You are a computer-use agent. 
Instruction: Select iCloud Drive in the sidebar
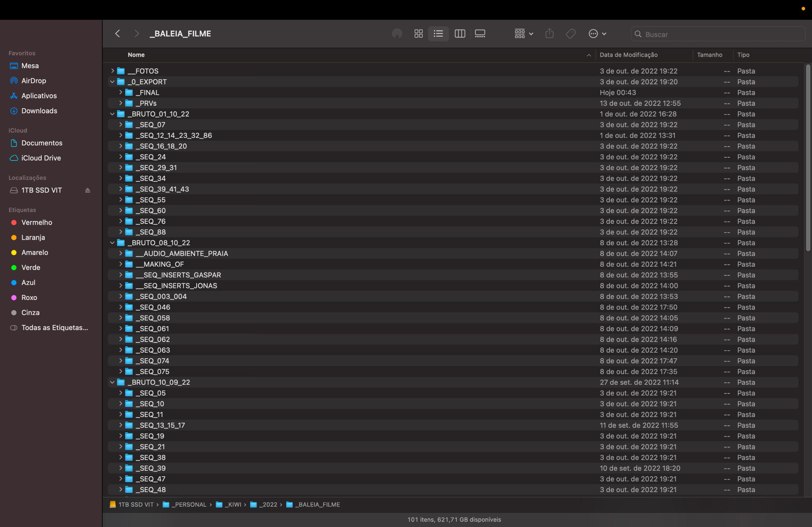tap(41, 158)
